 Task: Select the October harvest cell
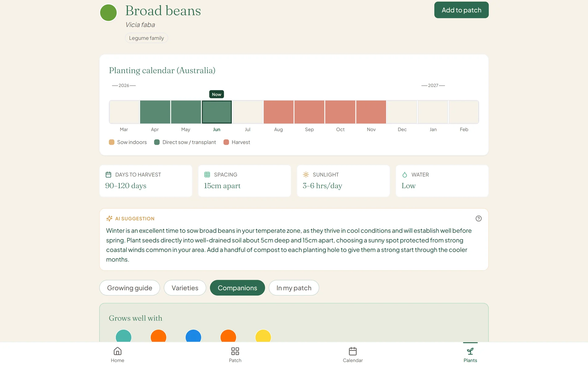pos(340,112)
